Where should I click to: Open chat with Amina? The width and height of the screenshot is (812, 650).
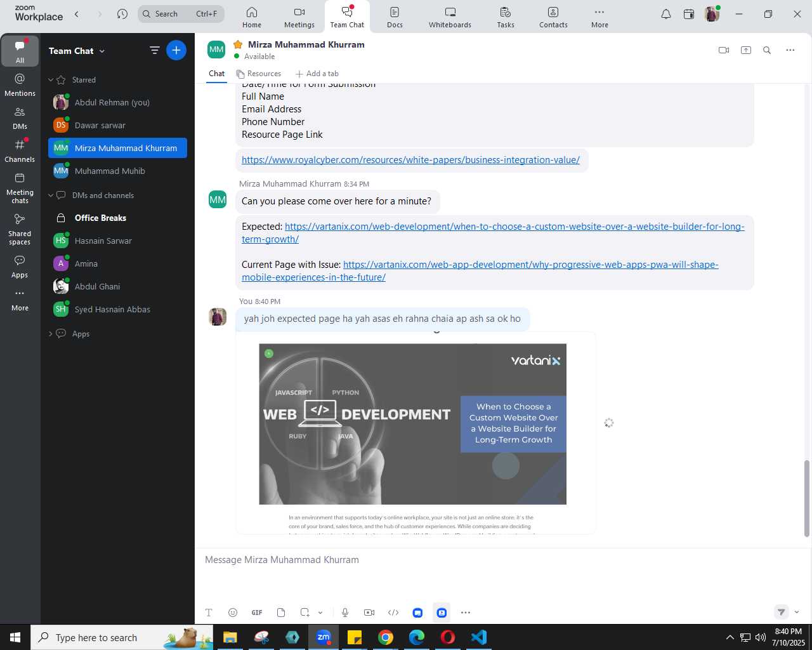[x=117, y=263]
